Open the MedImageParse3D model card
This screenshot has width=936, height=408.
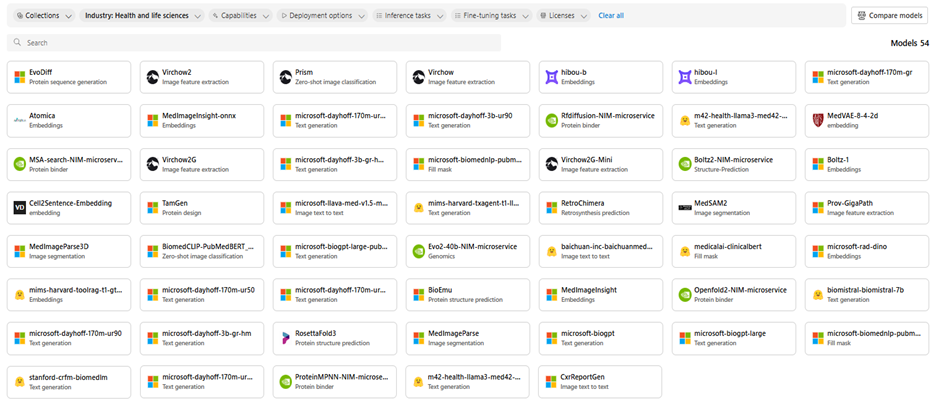tap(69, 251)
